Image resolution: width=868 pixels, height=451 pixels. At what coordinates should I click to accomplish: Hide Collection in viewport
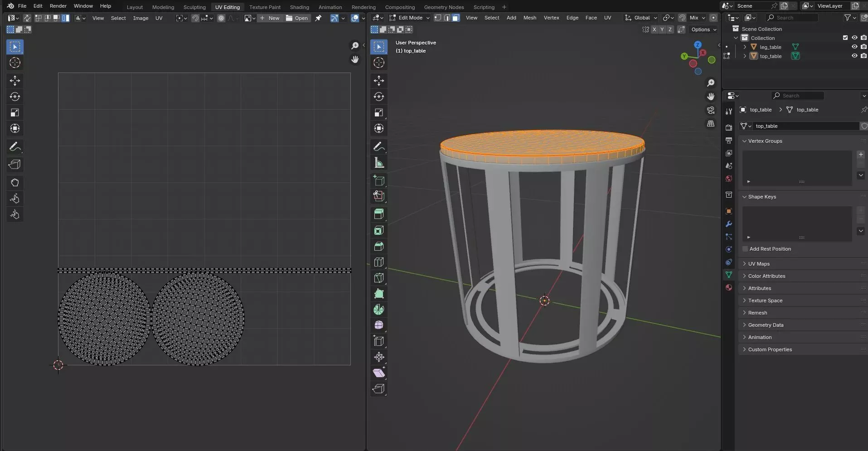[854, 38]
